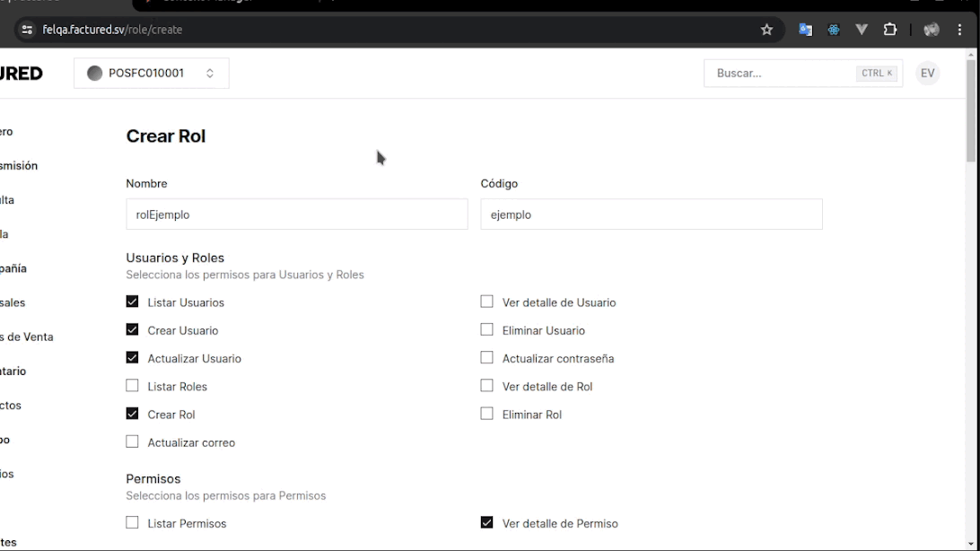Open the React Developer Tools extension
The width and height of the screenshot is (980, 551).
(x=834, y=30)
